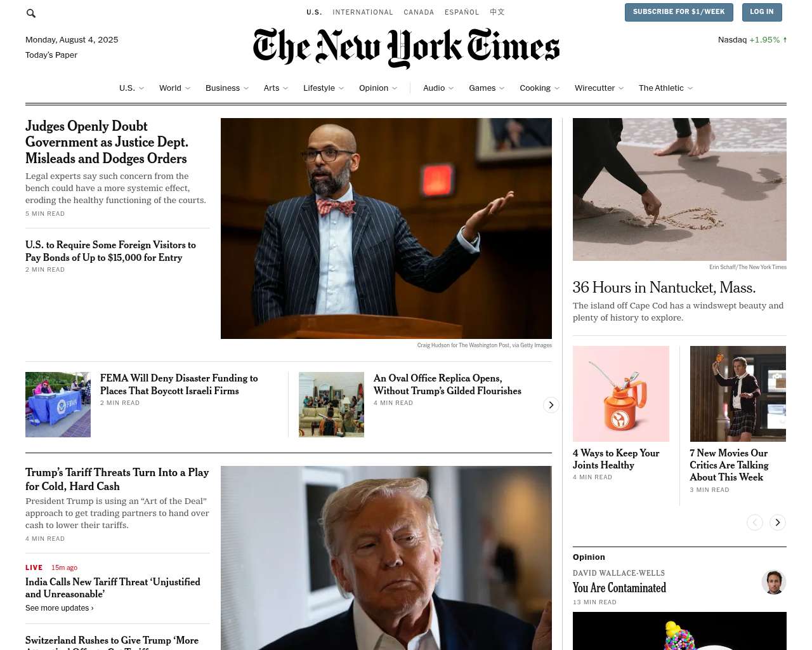The height and width of the screenshot is (650, 812).
Task: Open the FEMA booth thumbnail image
Action: coord(58,404)
